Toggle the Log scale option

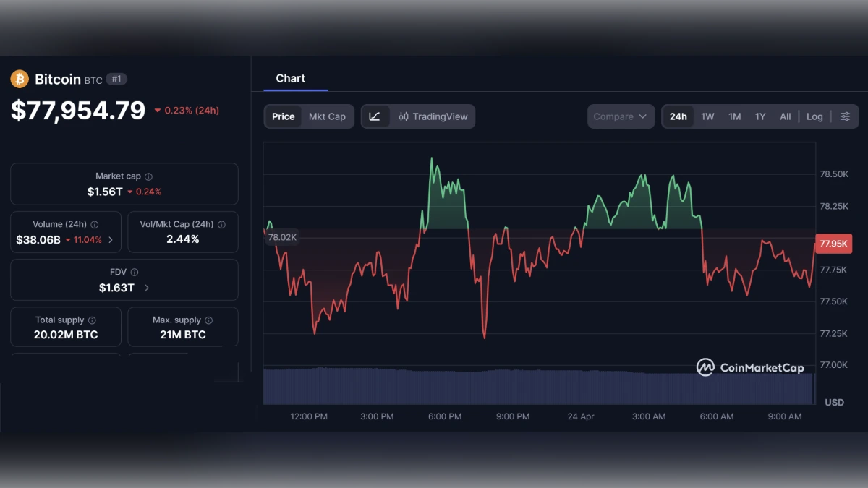[x=814, y=116]
